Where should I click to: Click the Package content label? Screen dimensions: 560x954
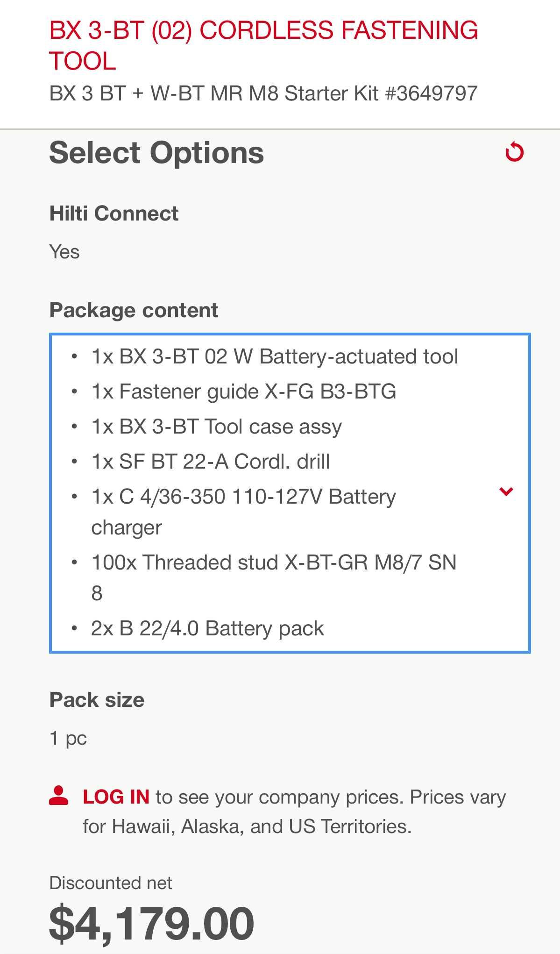coord(134,310)
